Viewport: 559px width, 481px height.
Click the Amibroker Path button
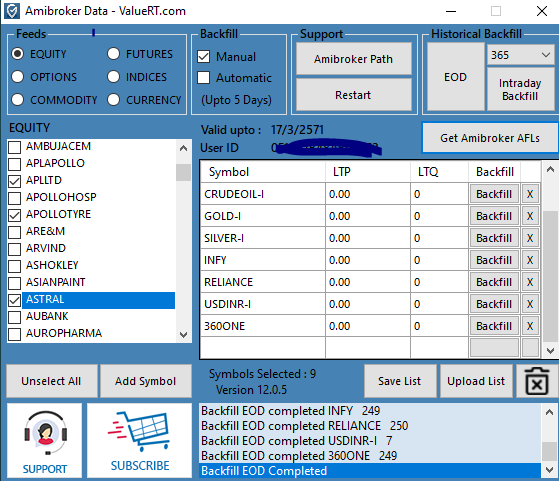[x=353, y=59]
